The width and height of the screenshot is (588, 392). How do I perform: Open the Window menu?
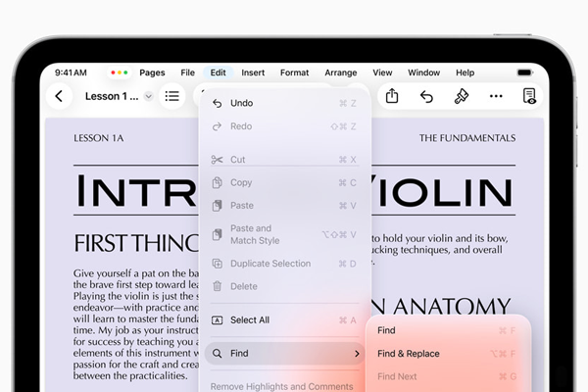(x=423, y=73)
